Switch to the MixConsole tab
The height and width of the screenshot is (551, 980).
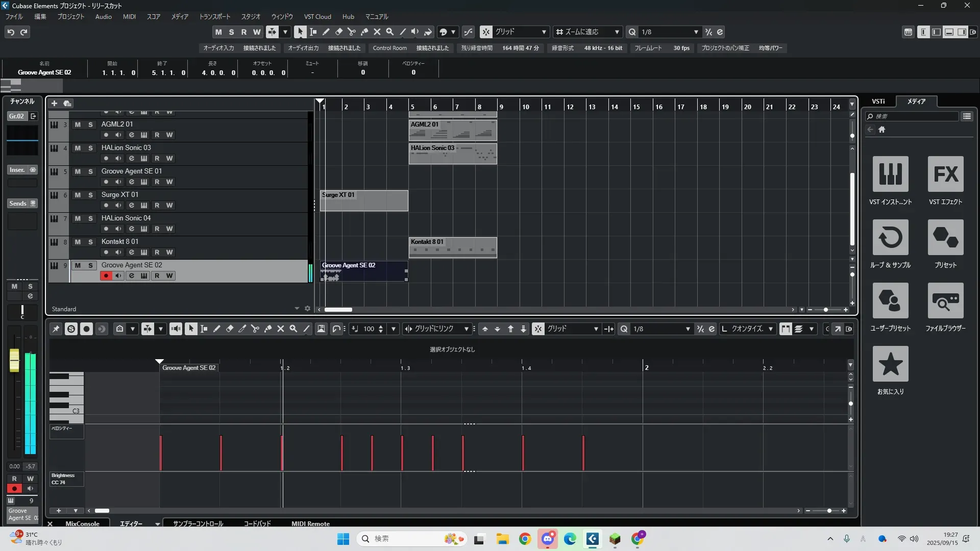(x=82, y=523)
